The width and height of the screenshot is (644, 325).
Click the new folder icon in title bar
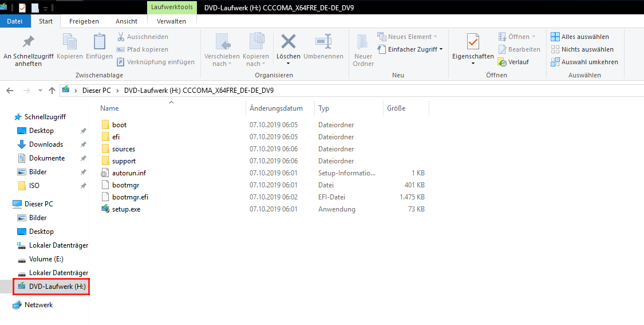click(35, 7)
